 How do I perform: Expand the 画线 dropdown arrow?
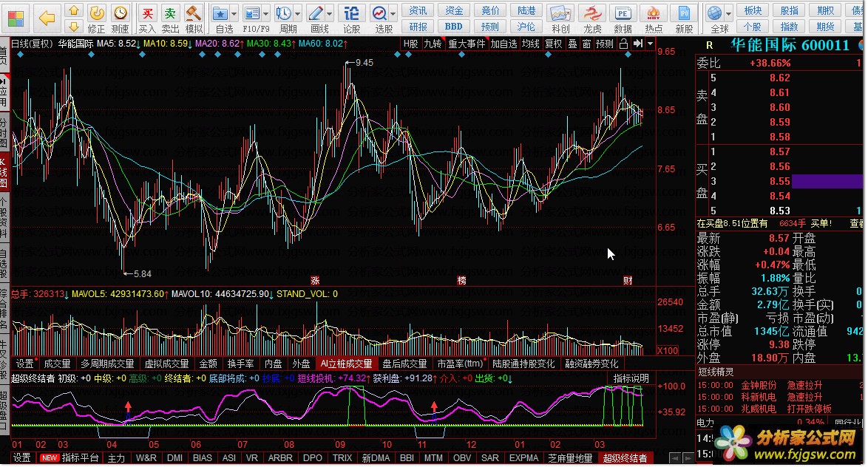click(x=330, y=13)
